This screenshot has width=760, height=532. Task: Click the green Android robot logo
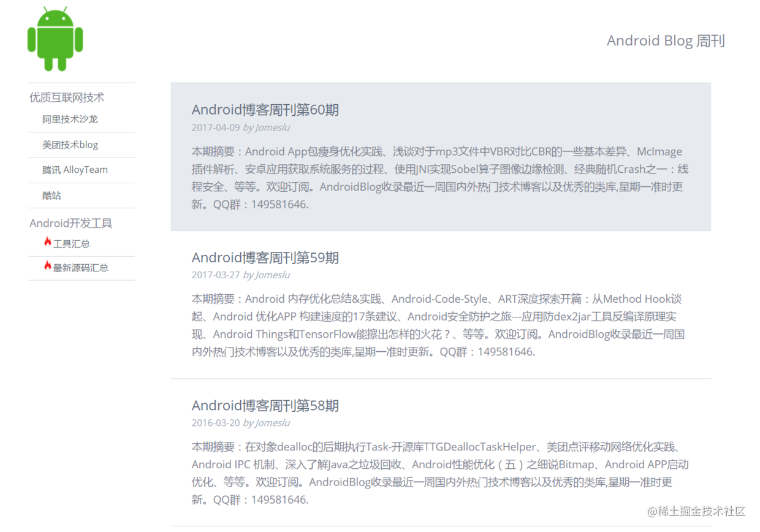pos(55,39)
